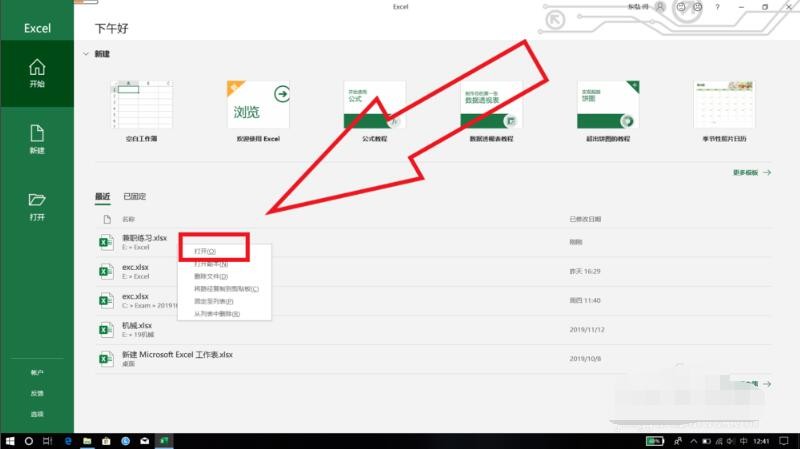Screen dimensions: 800x449
Task: Open the 空白工作簿 blank workbook template
Action: click(139, 105)
